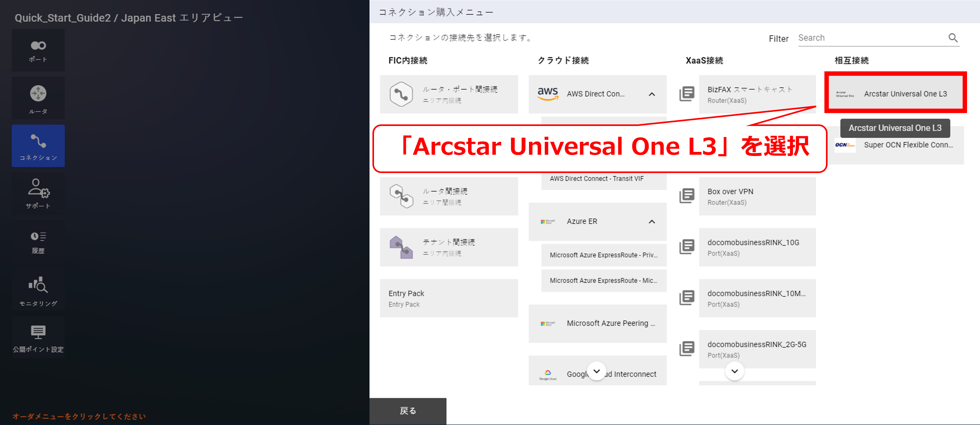Click the 戻る (Back) button
980x425 pixels.
[x=407, y=410]
